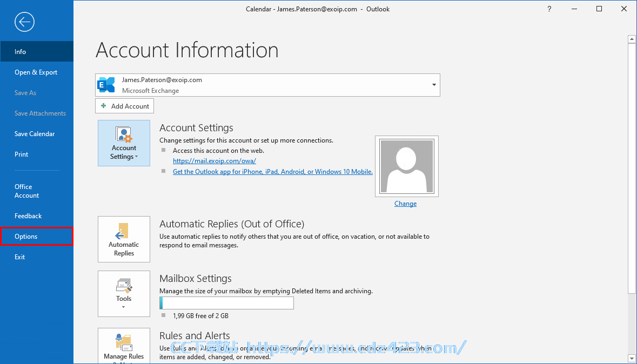This screenshot has height=364, width=637.
Task: Choose Save Calendar in the sidebar
Action: coord(37,133)
